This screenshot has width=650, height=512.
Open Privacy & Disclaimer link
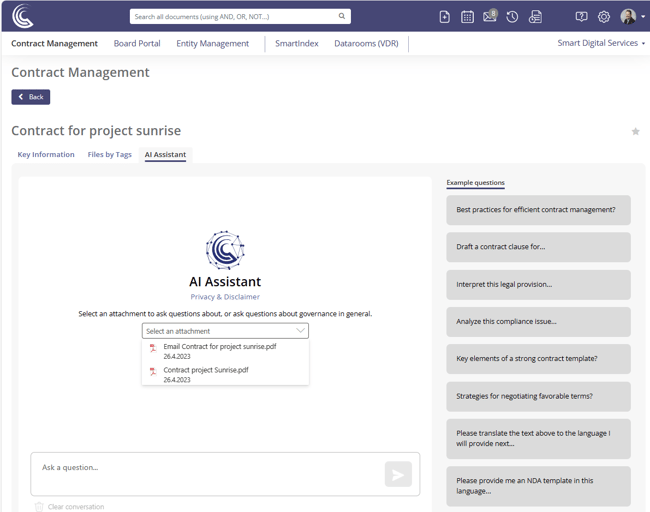tap(225, 297)
